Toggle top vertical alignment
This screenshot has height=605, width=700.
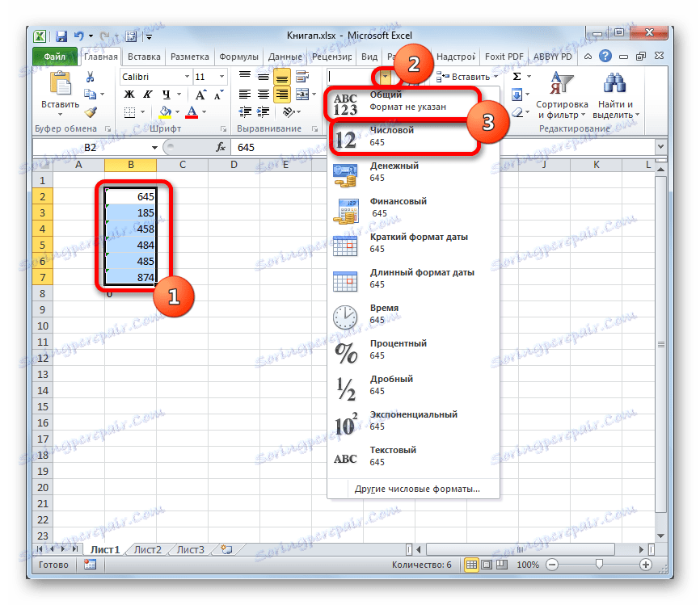(245, 77)
